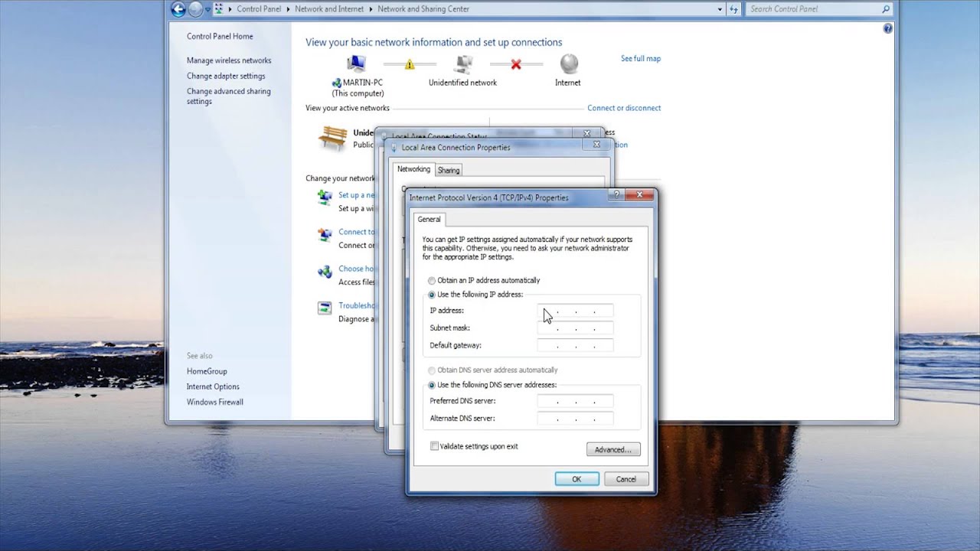The image size is (980, 551).
Task: Click Control Panel breadcrumb in address bar
Action: [x=259, y=9]
